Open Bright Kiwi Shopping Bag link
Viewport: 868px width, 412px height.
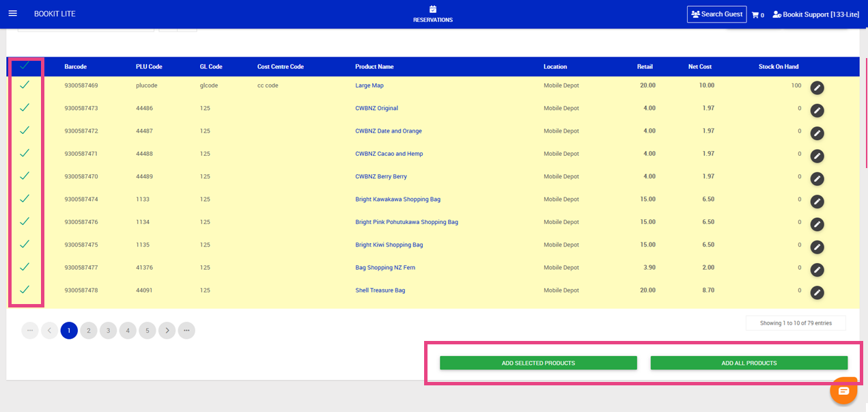click(x=389, y=245)
